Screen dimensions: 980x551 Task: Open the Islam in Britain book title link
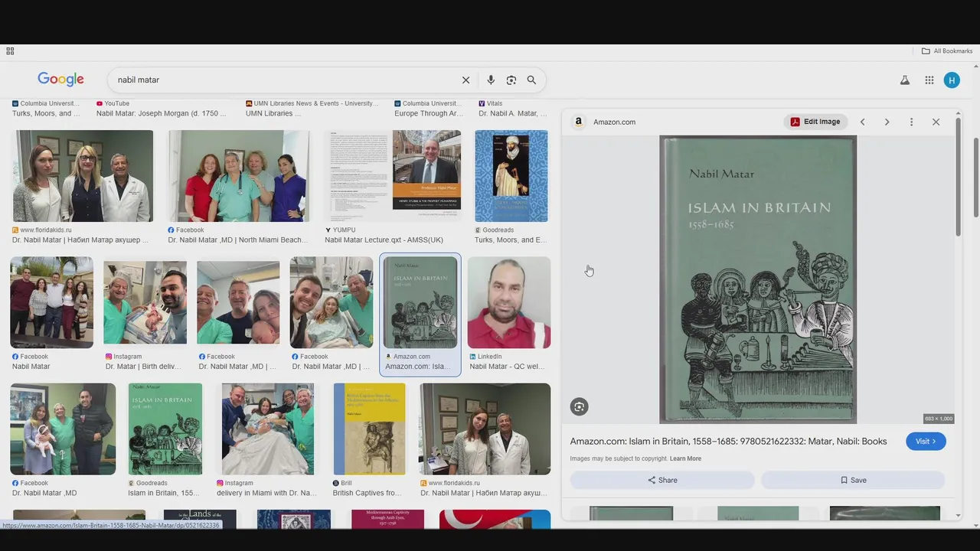tap(728, 442)
